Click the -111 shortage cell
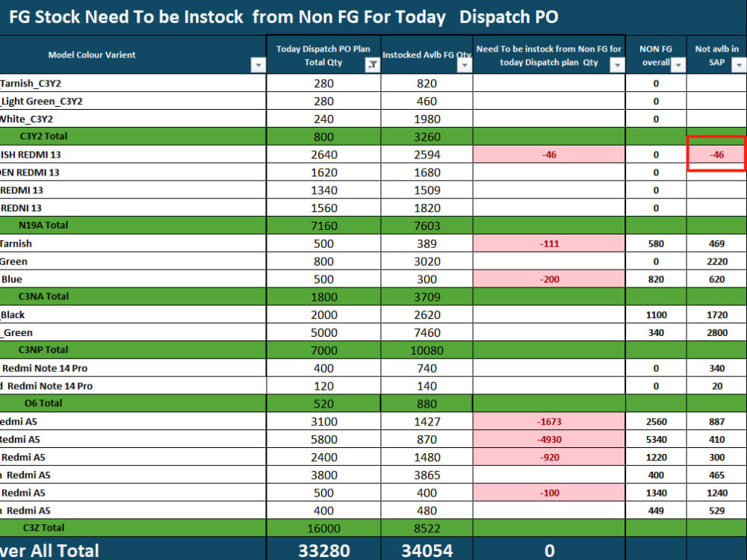 [x=549, y=244]
